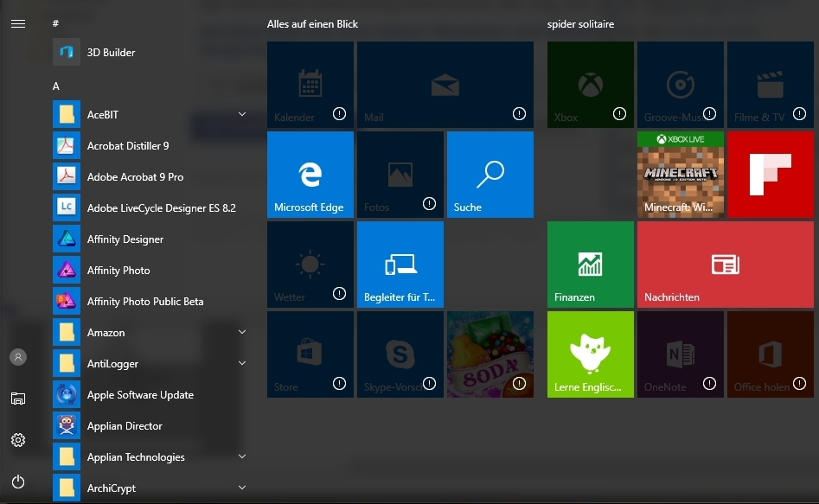Open the Microsoft Edge tile
This screenshot has width=819, height=504.
coord(310,175)
